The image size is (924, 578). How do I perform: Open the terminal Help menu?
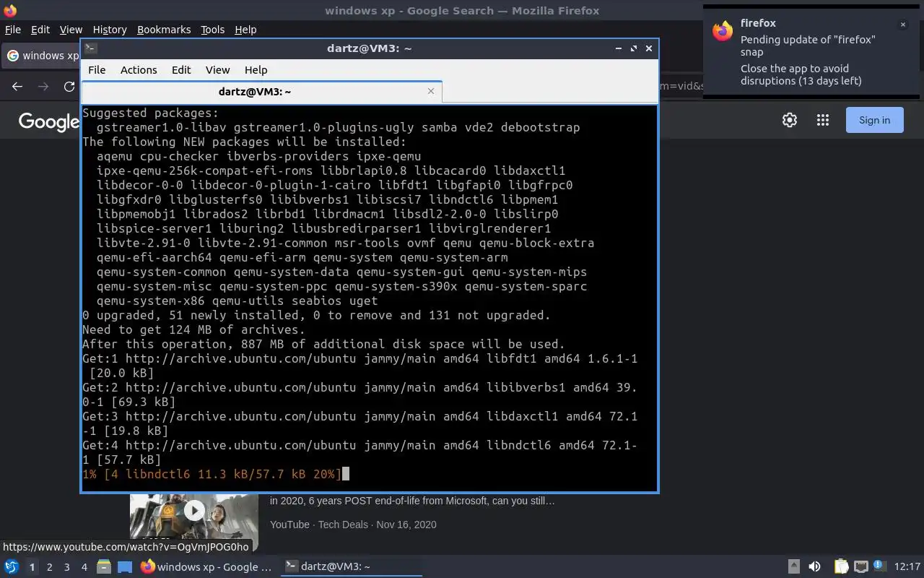(x=256, y=70)
